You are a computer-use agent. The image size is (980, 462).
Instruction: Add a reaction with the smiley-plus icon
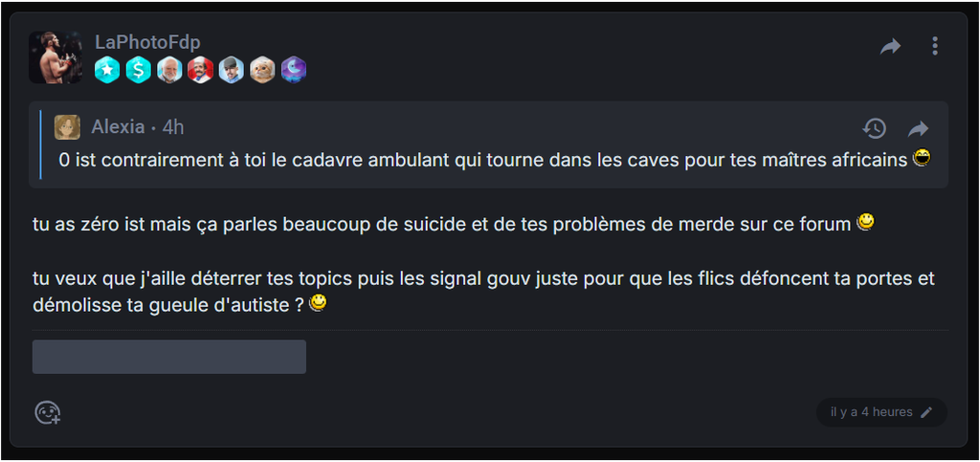[48, 412]
